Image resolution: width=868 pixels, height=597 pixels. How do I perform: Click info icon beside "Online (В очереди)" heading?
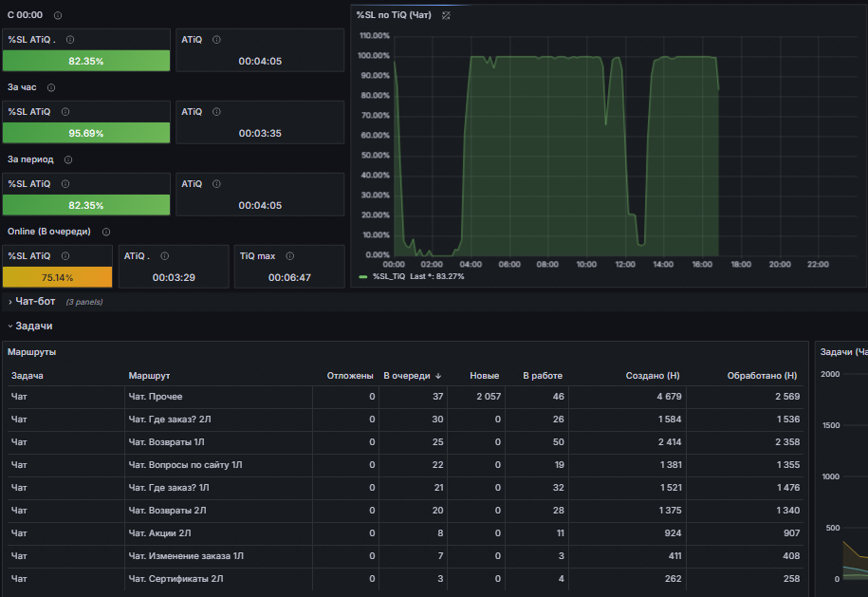105,232
